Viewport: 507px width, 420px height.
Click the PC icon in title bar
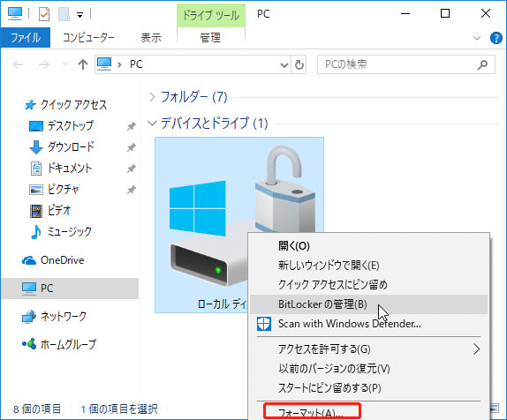[x=15, y=14]
